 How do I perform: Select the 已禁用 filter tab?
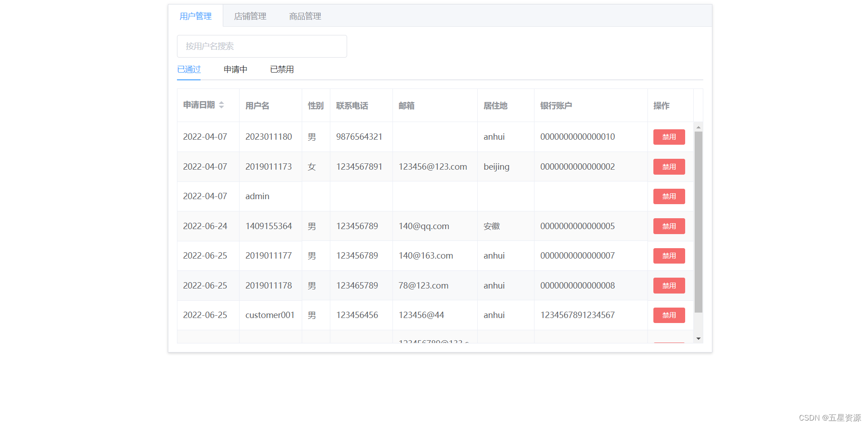281,69
